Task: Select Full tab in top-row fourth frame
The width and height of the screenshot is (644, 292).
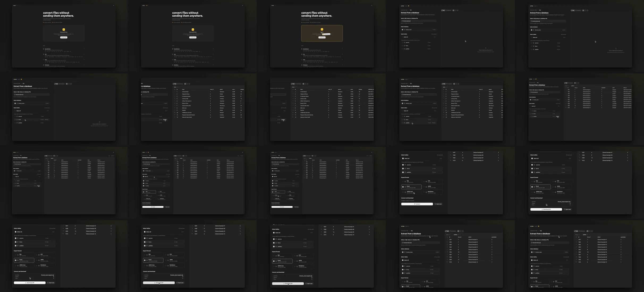Action: pyautogui.click(x=443, y=10)
